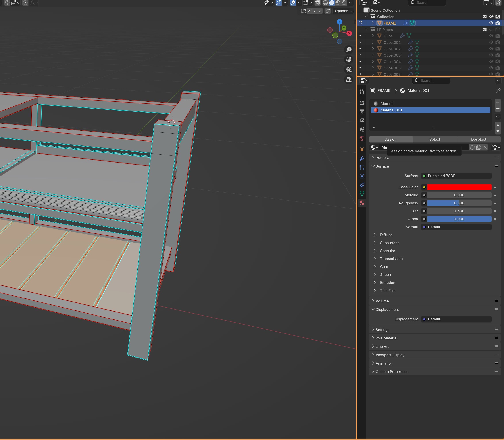Screen dimensions: 504x440
Task: Unlink the material with X icon
Action: (485, 147)
